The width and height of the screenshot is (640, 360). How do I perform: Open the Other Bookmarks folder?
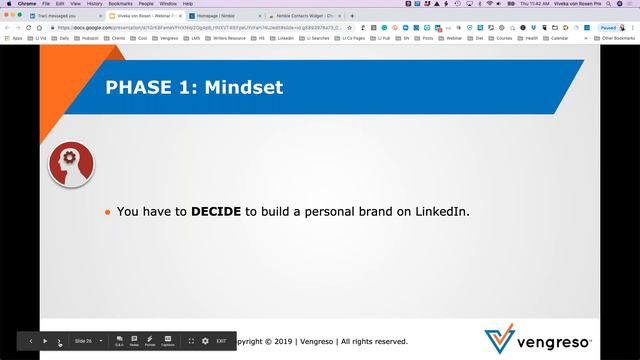615,38
